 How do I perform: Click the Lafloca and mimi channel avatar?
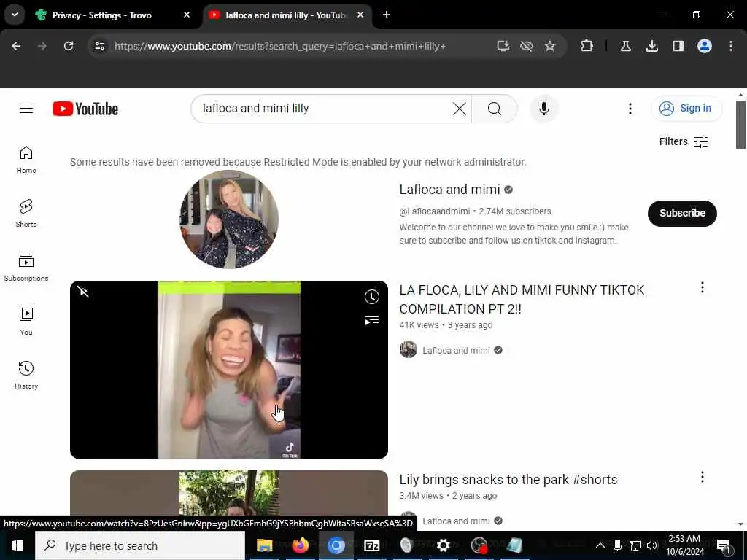(229, 219)
